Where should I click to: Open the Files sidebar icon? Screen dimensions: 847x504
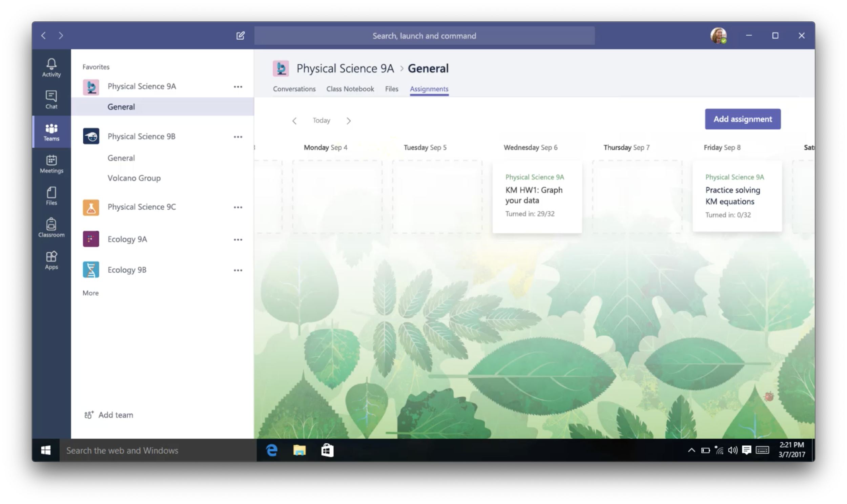pos(51,196)
